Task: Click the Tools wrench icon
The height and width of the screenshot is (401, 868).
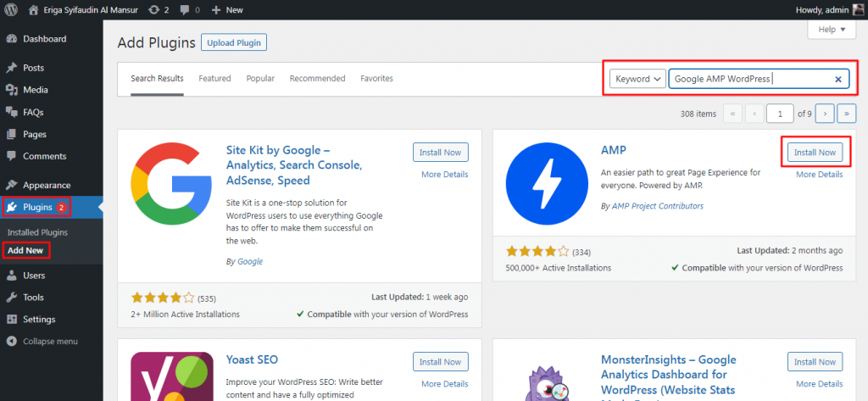Action: tap(11, 298)
